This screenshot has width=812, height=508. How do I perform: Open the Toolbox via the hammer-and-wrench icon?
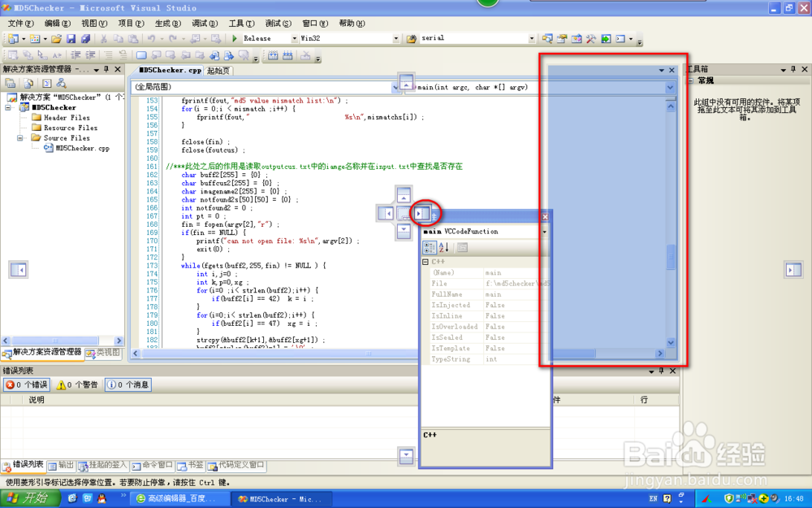point(591,38)
